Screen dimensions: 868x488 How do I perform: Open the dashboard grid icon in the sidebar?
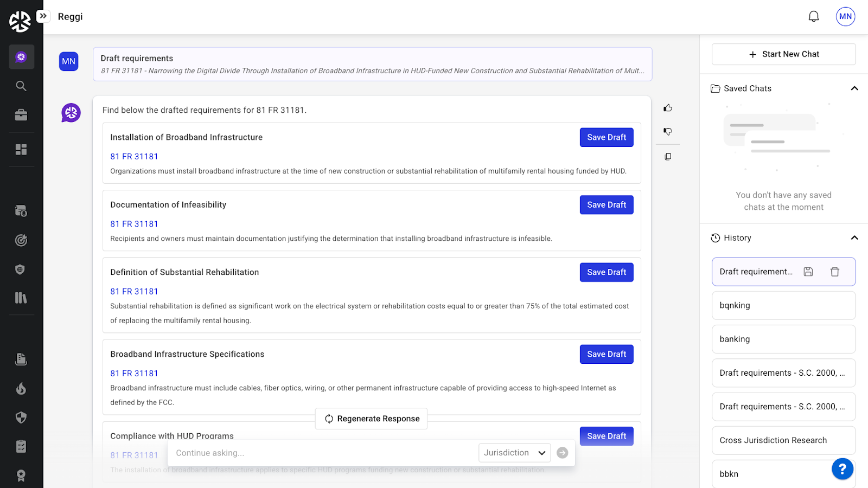[x=21, y=150]
